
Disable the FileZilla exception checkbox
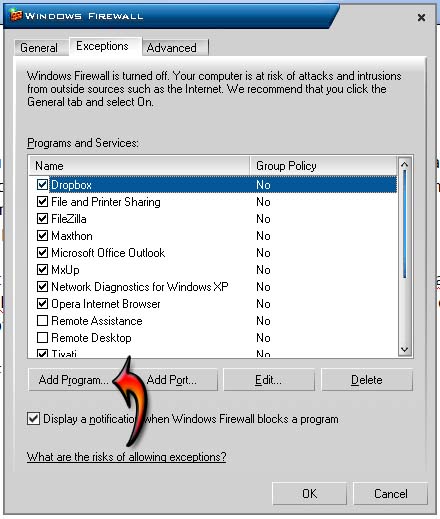(x=42, y=218)
